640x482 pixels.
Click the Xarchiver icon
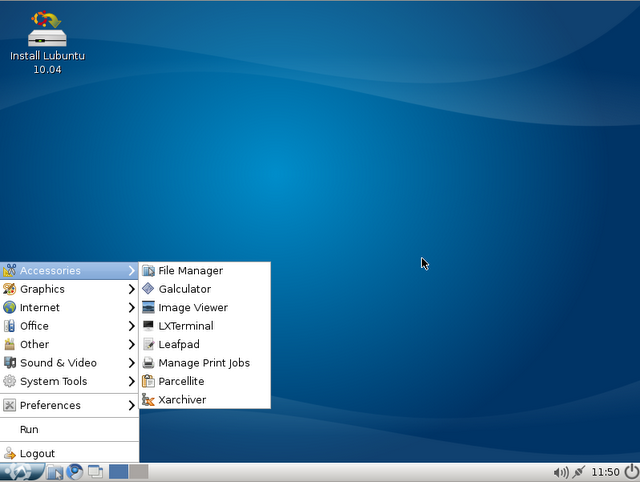tap(149, 400)
